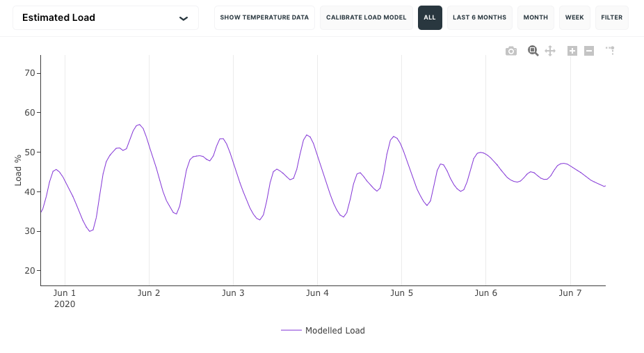Click the Jun 1 2020 axis label

pos(65,299)
